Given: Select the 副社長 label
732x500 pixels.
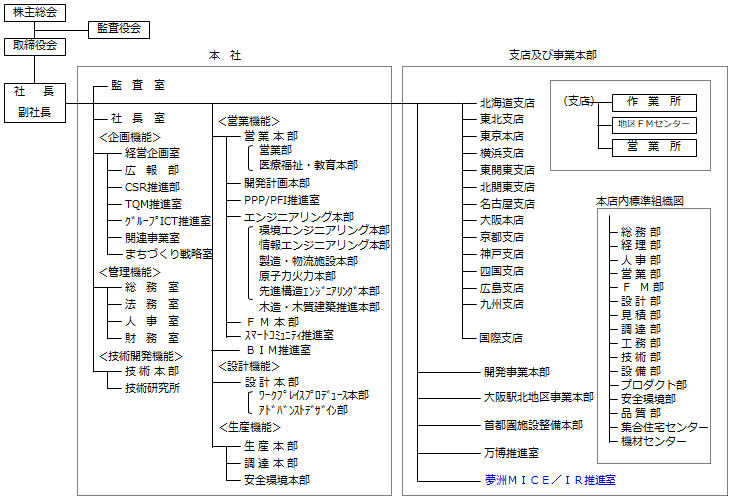Looking at the screenshot, I should 35,112.
